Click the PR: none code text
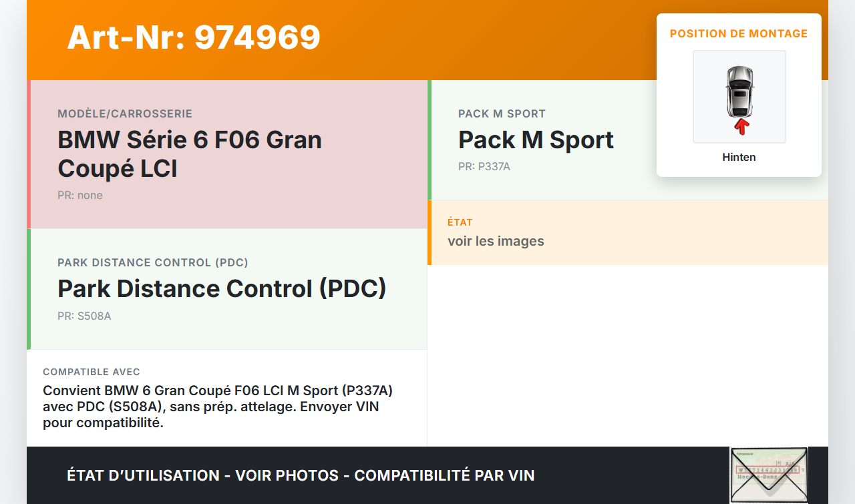 pyautogui.click(x=80, y=196)
